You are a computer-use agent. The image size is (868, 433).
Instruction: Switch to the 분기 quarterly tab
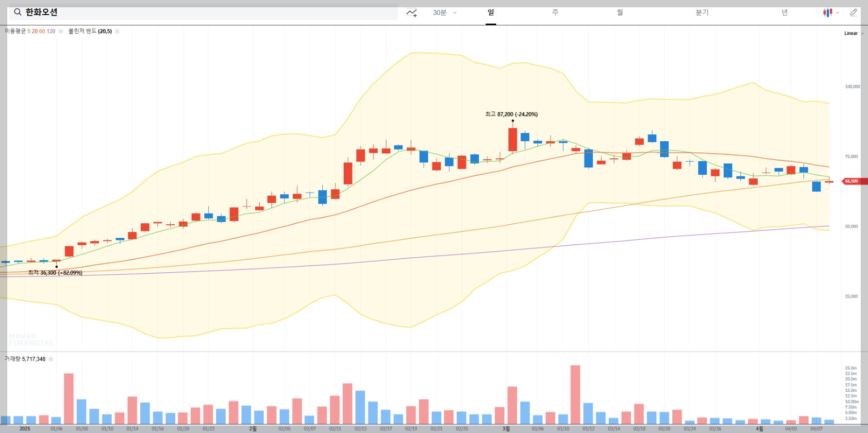point(702,13)
